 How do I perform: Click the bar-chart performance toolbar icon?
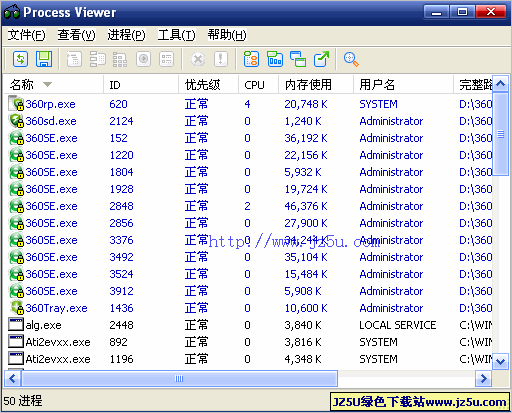(275, 59)
